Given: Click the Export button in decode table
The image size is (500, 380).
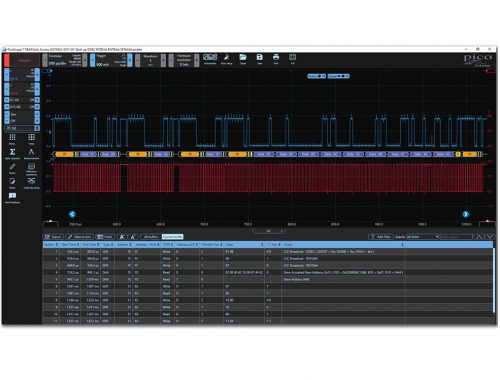Looking at the screenshot, I should pyautogui.click(x=53, y=237).
